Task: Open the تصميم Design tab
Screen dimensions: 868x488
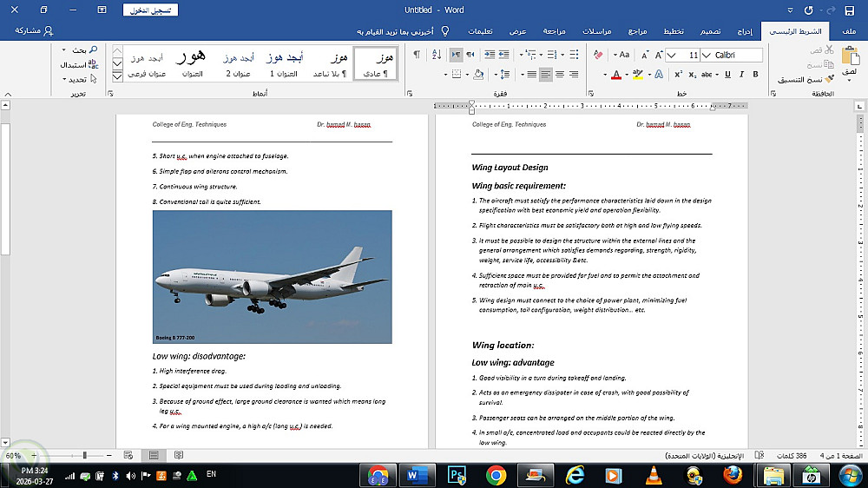Action: click(x=710, y=31)
